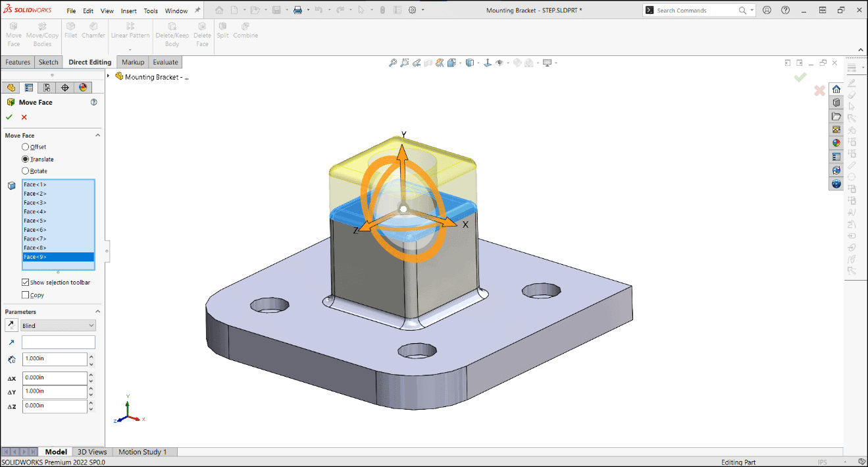Open DisplayManager tab icon
Viewport: 868px width, 467px height.
pos(82,88)
